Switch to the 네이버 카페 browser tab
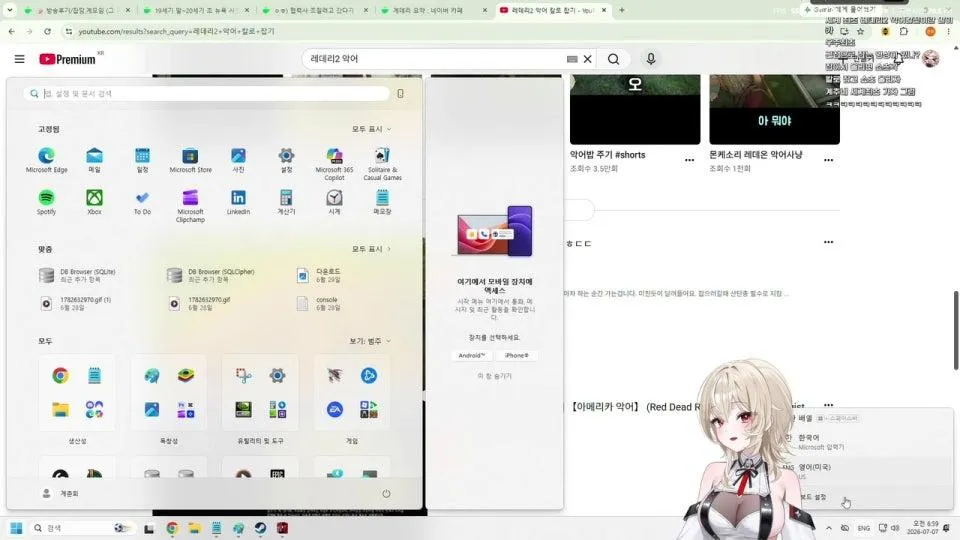 point(434,10)
